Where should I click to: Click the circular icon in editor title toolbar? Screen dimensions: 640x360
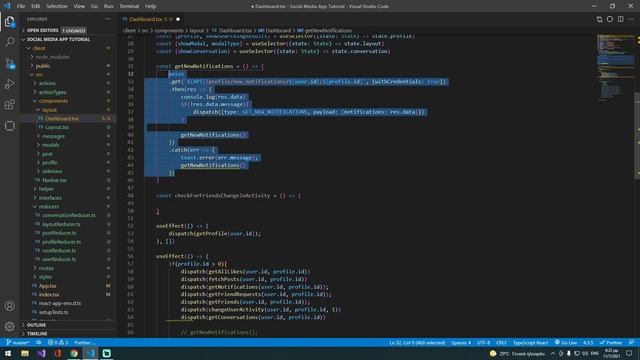point(610,19)
